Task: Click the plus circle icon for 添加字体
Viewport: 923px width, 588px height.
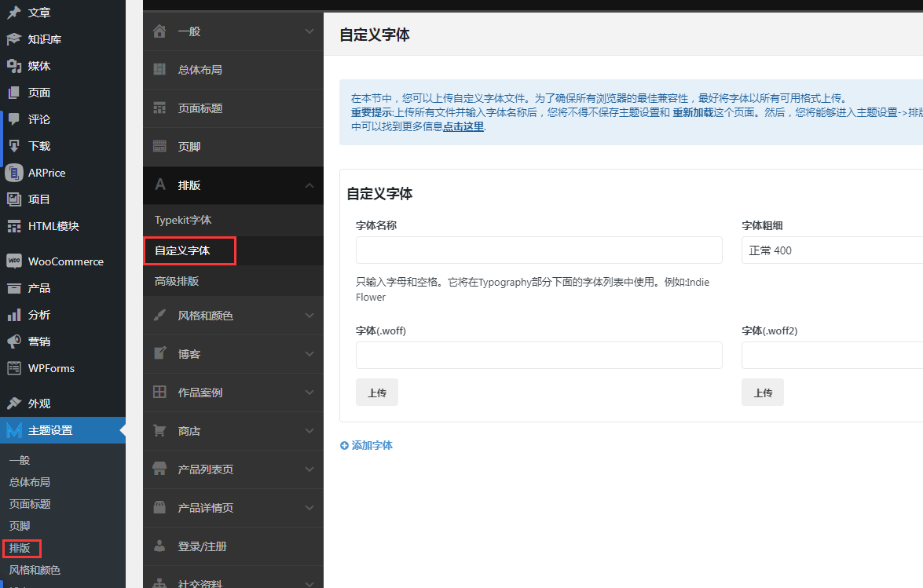Action: pyautogui.click(x=344, y=446)
